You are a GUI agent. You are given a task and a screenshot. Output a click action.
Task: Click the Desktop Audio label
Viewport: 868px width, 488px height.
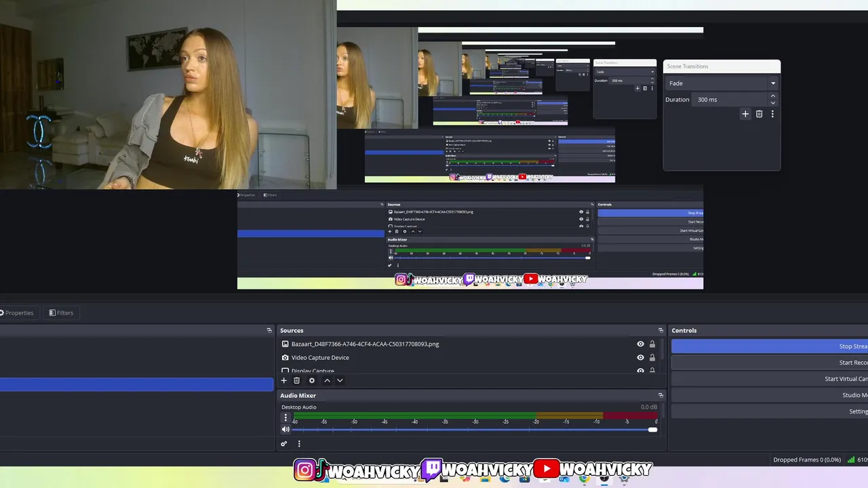coord(299,407)
